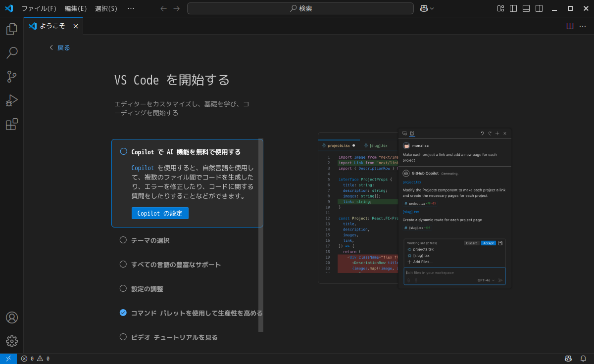Image resolution: width=594 pixels, height=364 pixels.
Task: Open the 選択(S) menu
Action: point(106,8)
